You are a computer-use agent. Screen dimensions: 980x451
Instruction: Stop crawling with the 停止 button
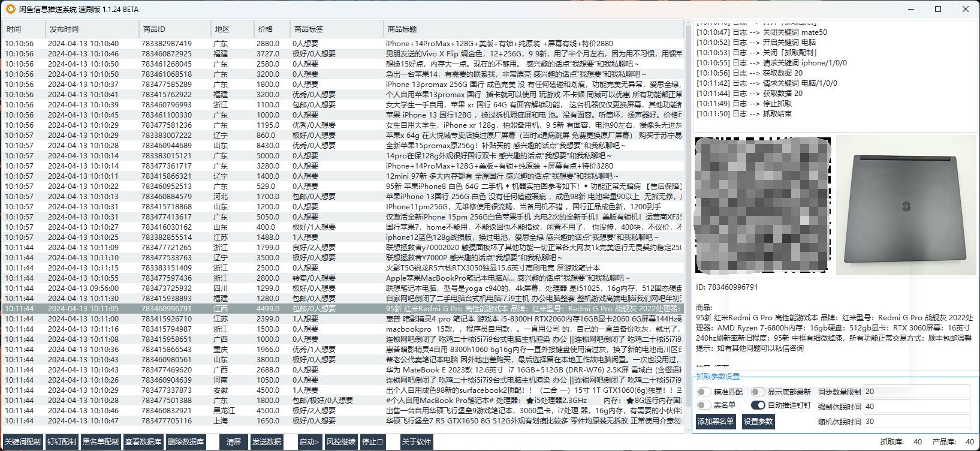[372, 442]
